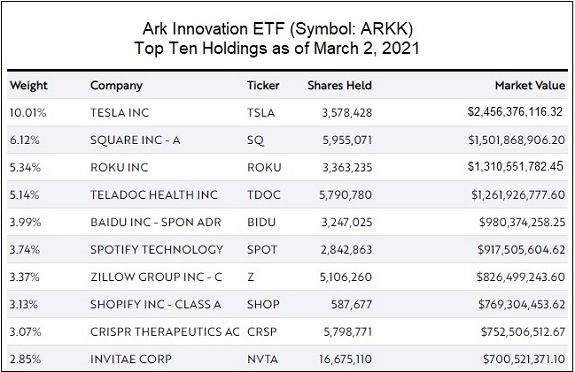The width and height of the screenshot is (575, 372).
Task: Click SPOTIFY TECHNOLOGY company name
Action: [157, 249]
